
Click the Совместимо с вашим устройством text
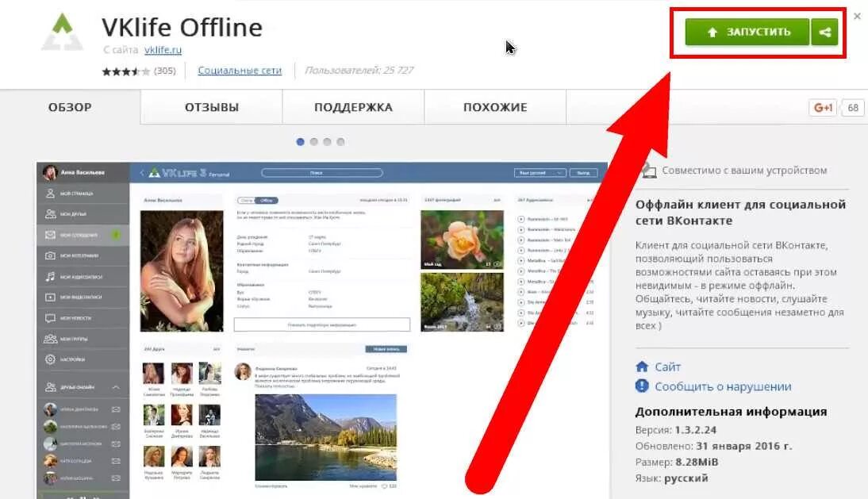tap(744, 171)
